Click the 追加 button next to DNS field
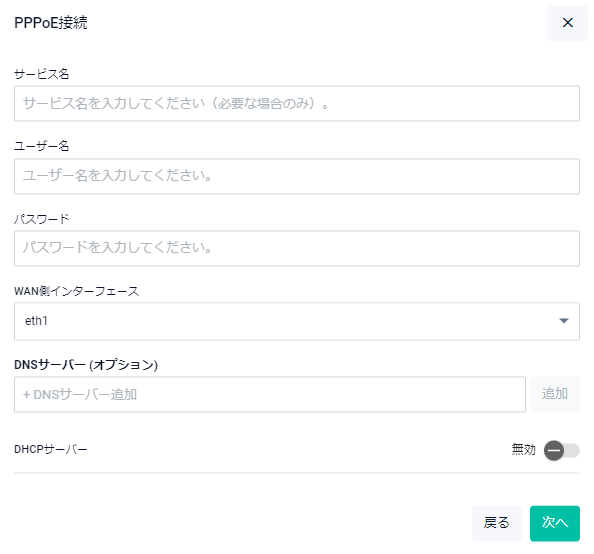 point(555,394)
